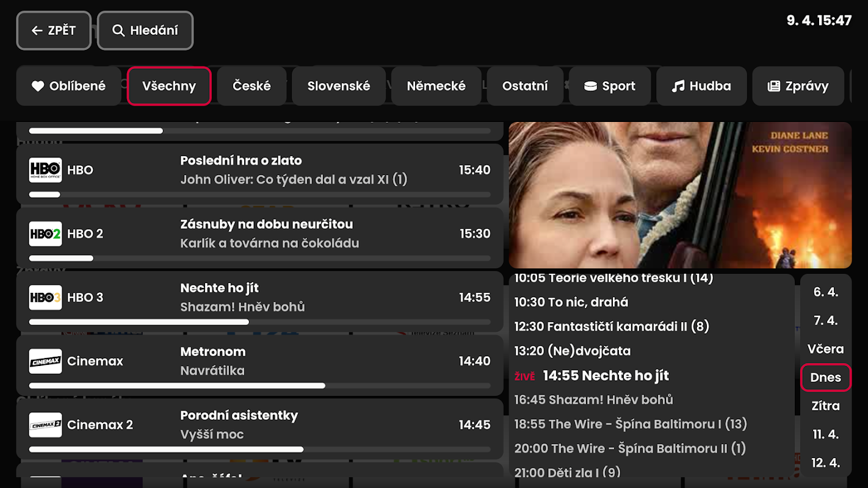868x488 pixels.
Task: Click the newspaper icon in Zprávy
Action: (774, 86)
